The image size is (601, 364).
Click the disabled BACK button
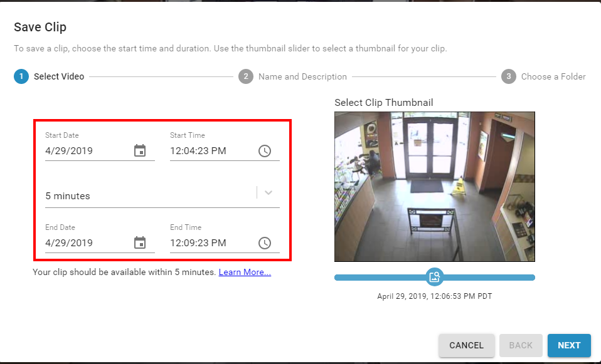(521, 345)
